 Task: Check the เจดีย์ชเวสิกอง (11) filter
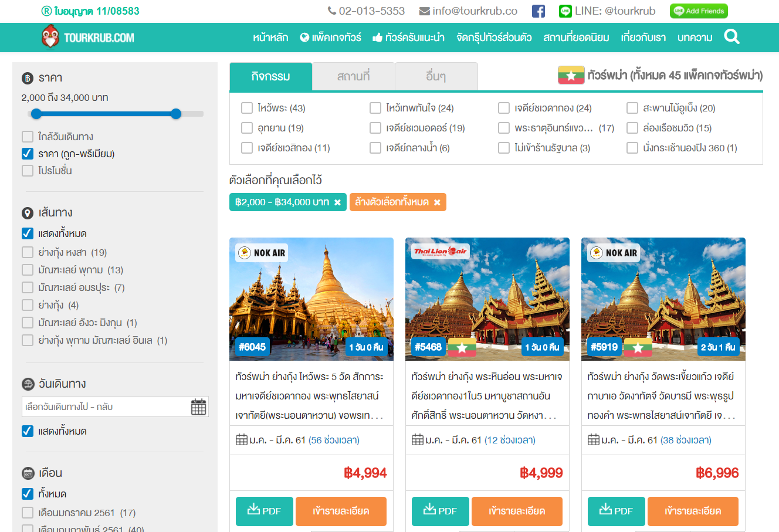tap(247, 148)
